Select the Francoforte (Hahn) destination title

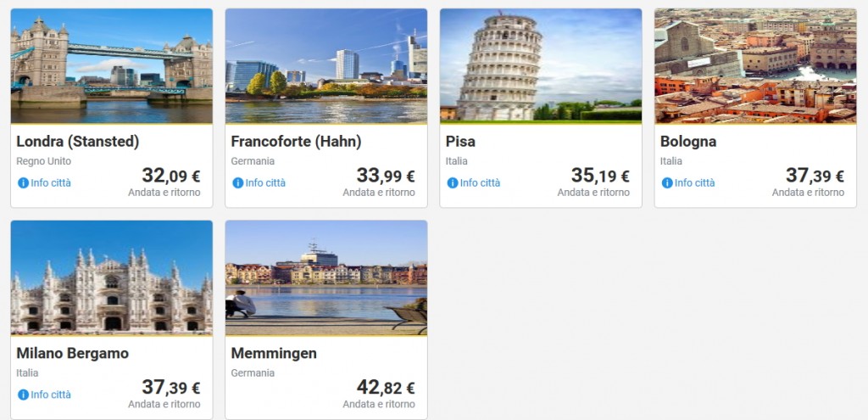296,142
